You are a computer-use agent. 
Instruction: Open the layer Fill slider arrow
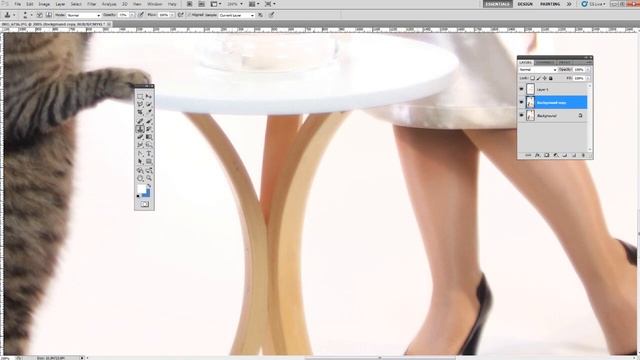point(588,78)
